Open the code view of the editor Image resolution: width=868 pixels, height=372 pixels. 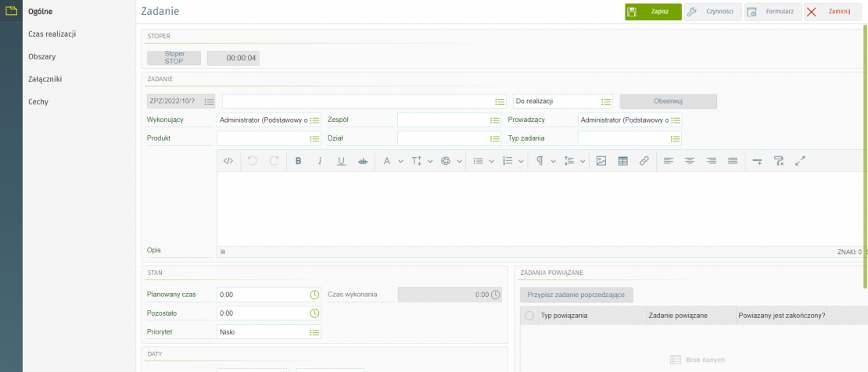tap(228, 161)
